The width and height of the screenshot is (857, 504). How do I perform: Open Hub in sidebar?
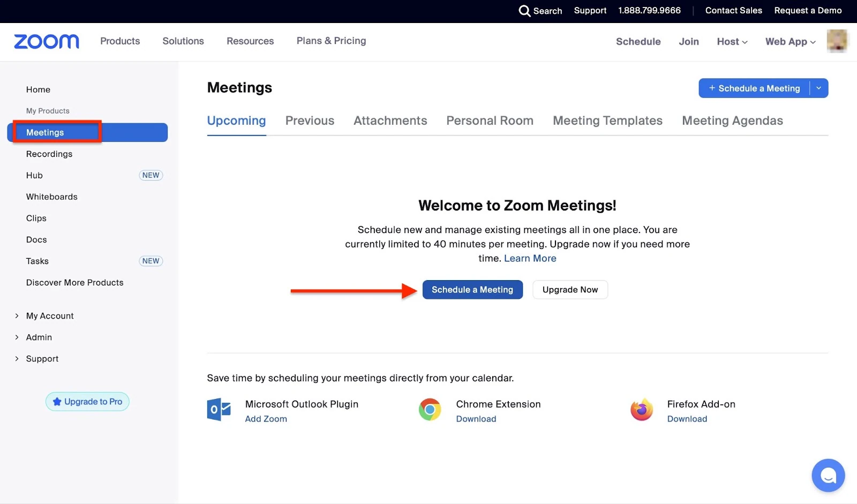[x=34, y=176]
